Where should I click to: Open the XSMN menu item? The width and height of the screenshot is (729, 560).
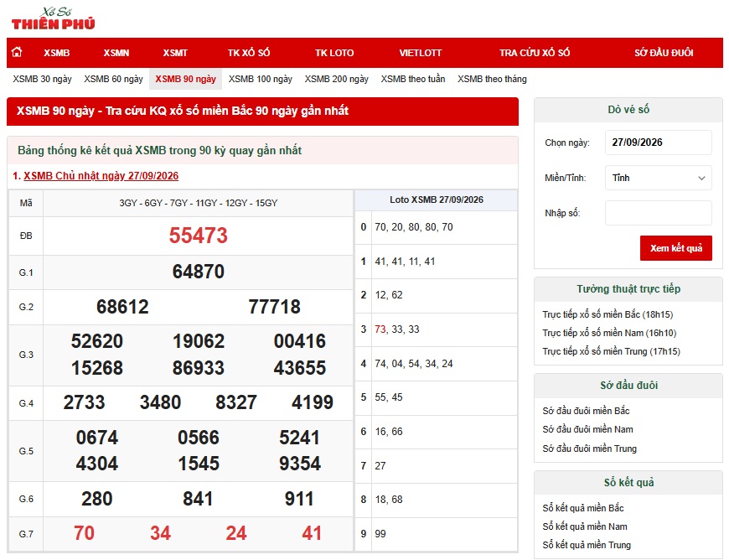[116, 53]
